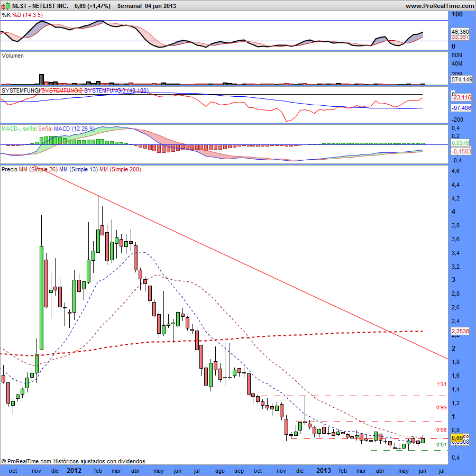Click the price axis value 4,6
The image size is (476, 476).
(456, 171)
